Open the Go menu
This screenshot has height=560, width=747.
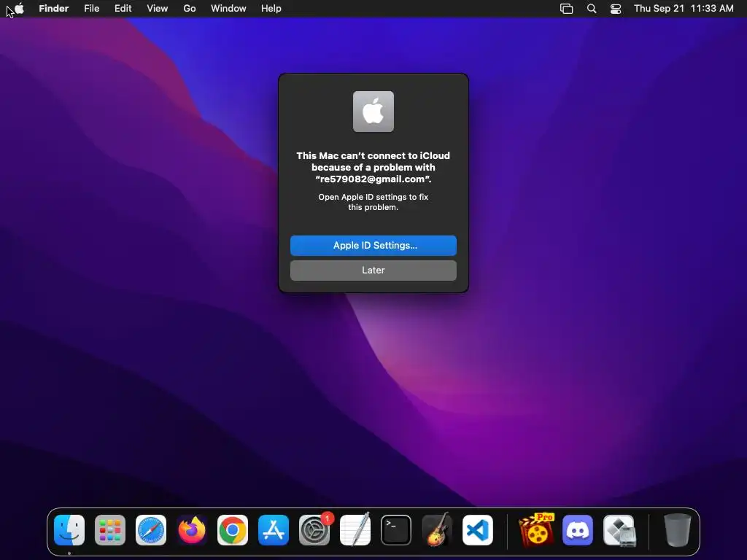[190, 9]
